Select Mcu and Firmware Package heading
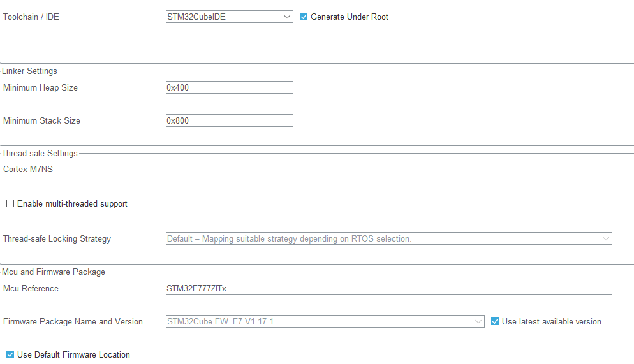The height and width of the screenshot is (364, 634). coord(54,272)
